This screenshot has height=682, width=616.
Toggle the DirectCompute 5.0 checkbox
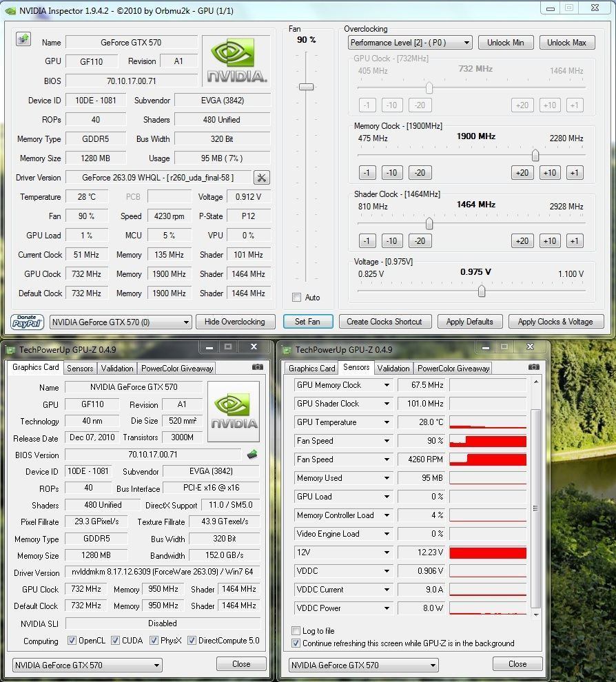[x=192, y=641]
